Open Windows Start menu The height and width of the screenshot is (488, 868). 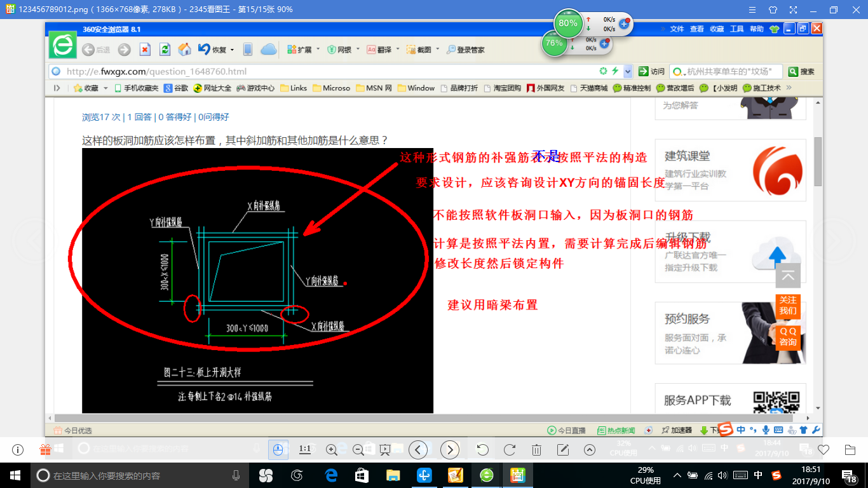[x=15, y=475]
